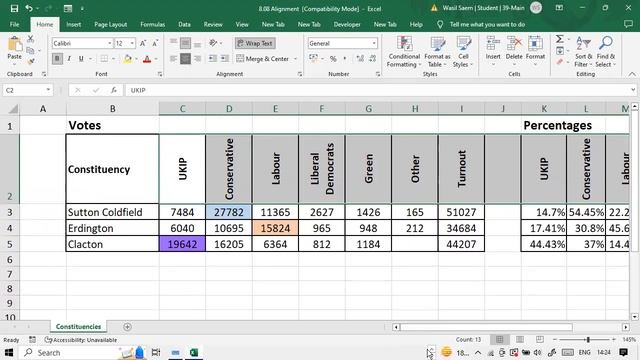Collapse the ribbon with the chevron

[x=632, y=74]
